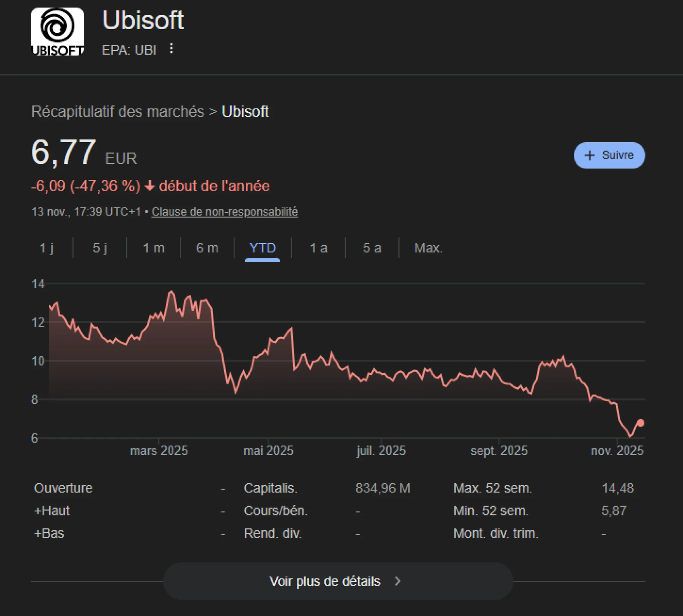Image resolution: width=683 pixels, height=616 pixels.
Task: Select the 1 m time range
Action: click(153, 248)
